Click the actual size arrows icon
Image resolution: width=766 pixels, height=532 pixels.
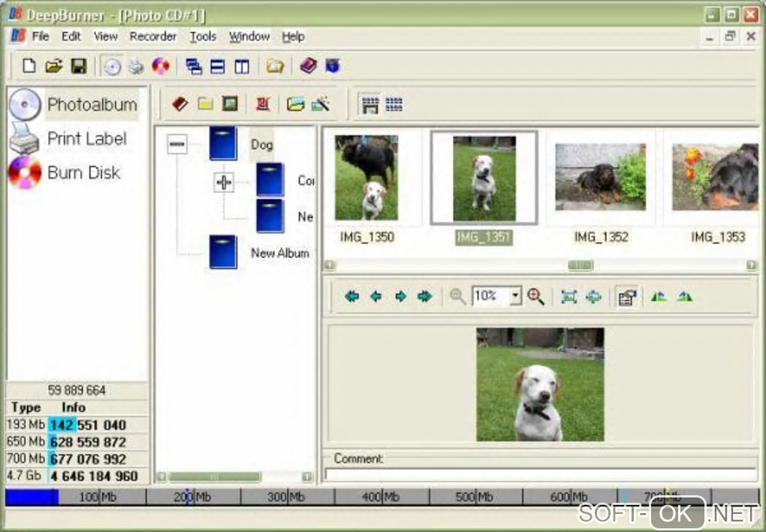(593, 296)
